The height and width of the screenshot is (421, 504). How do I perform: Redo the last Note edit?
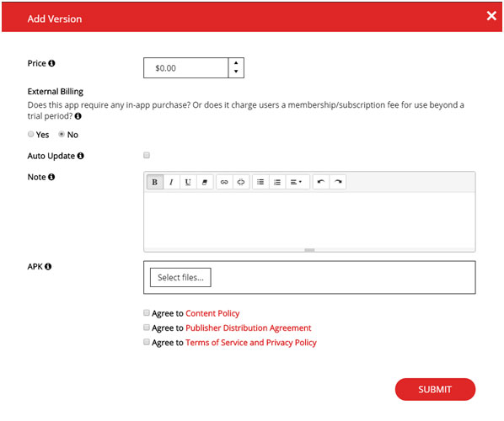point(338,182)
